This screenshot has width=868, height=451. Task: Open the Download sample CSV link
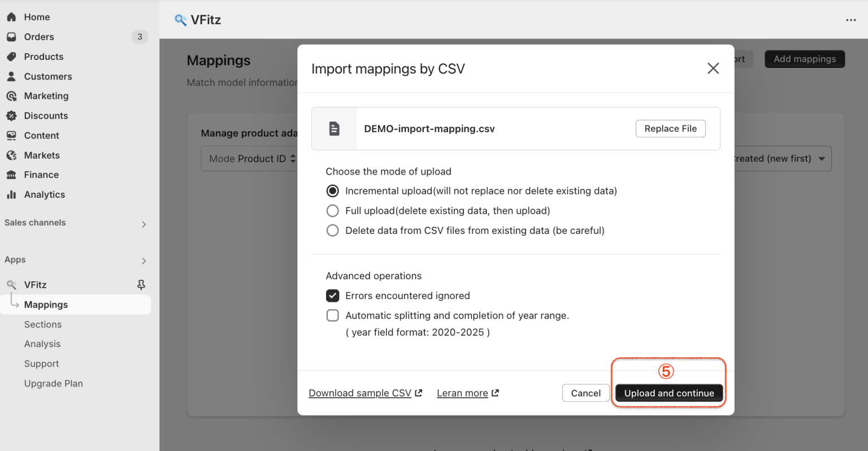coord(360,393)
